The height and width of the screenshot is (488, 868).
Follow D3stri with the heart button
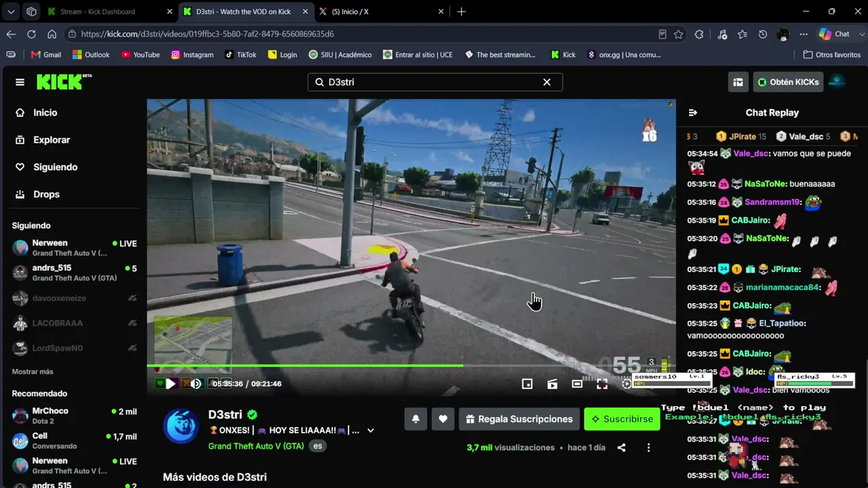(443, 419)
